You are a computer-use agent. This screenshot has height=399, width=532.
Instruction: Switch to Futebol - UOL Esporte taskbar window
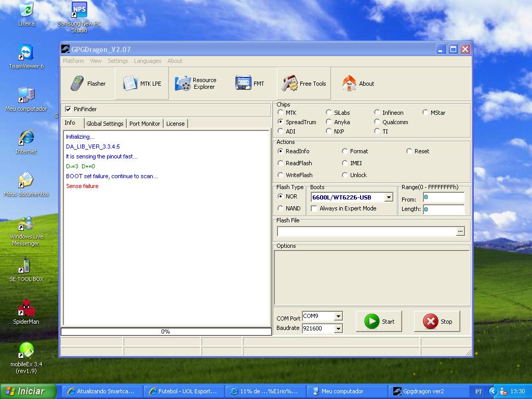tap(183, 391)
